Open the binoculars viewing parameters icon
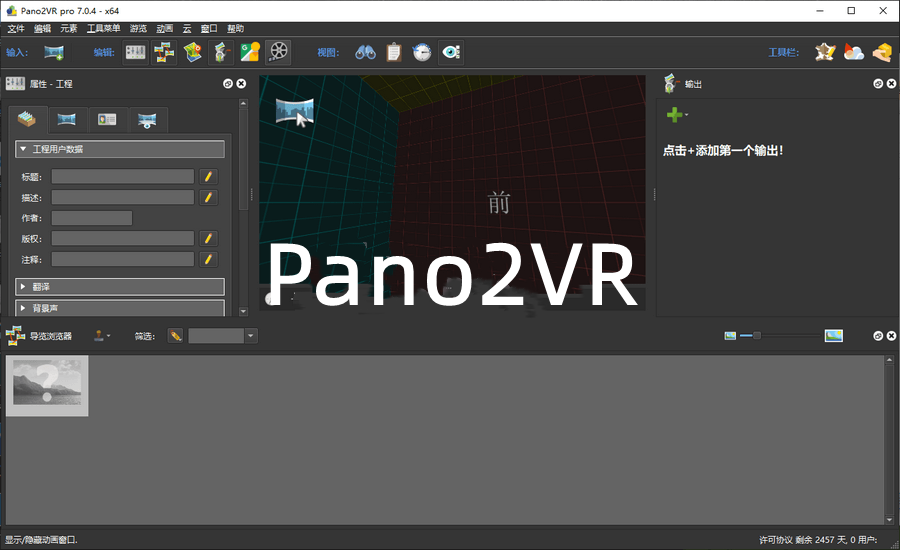Viewport: 900px width, 550px height. pyautogui.click(x=365, y=53)
